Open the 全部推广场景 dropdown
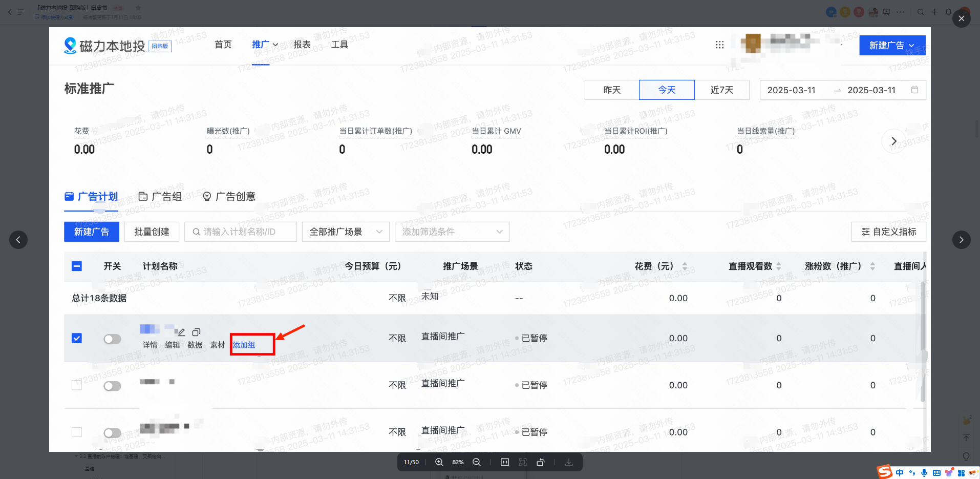Viewport: 980px width, 479px height. tap(346, 232)
